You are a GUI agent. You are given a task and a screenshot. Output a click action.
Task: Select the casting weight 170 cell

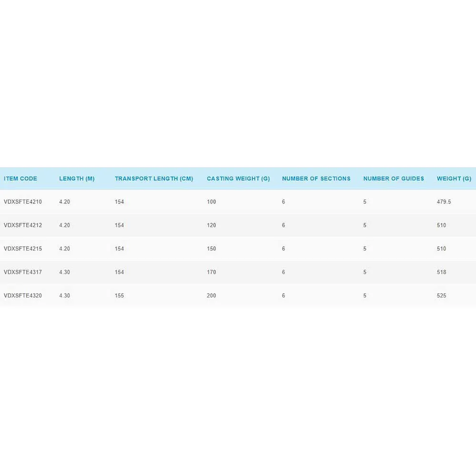coord(211,272)
